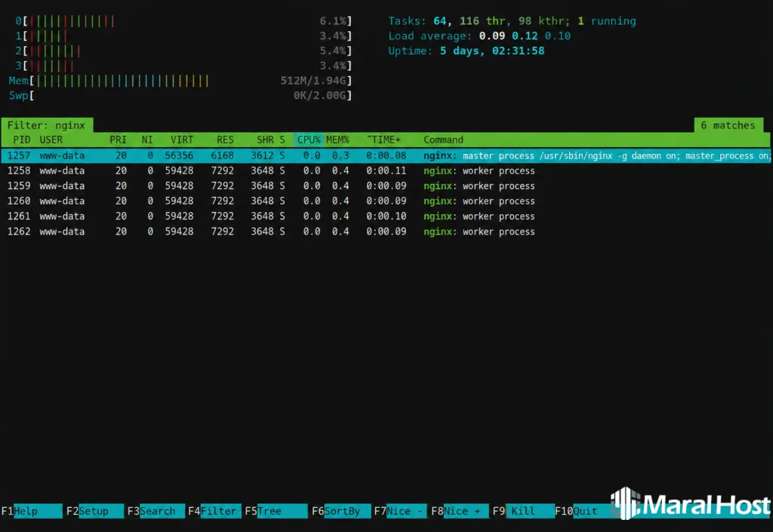Viewport: 773px width, 532px height.
Task: Click CPU 0 usage meter bar
Action: click(183, 21)
